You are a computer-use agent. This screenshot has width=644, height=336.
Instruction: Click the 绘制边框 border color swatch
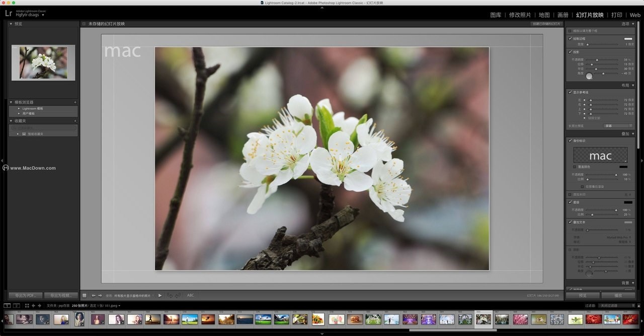628,38
